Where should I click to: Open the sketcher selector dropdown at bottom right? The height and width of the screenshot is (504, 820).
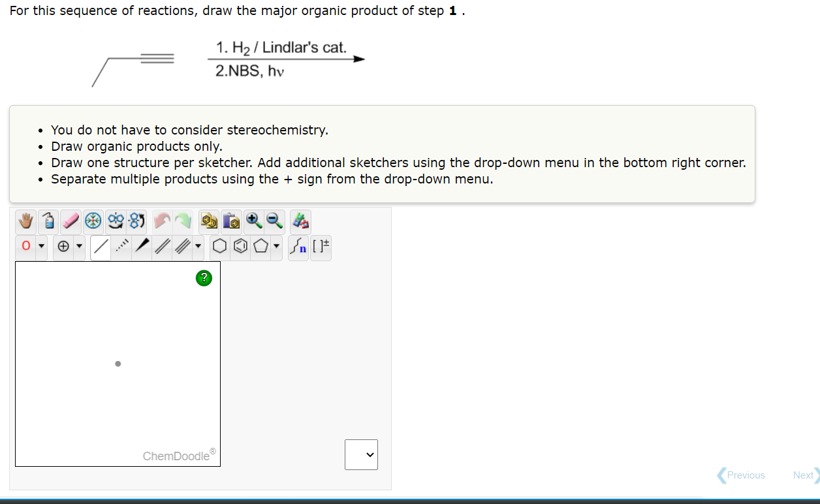click(362, 454)
